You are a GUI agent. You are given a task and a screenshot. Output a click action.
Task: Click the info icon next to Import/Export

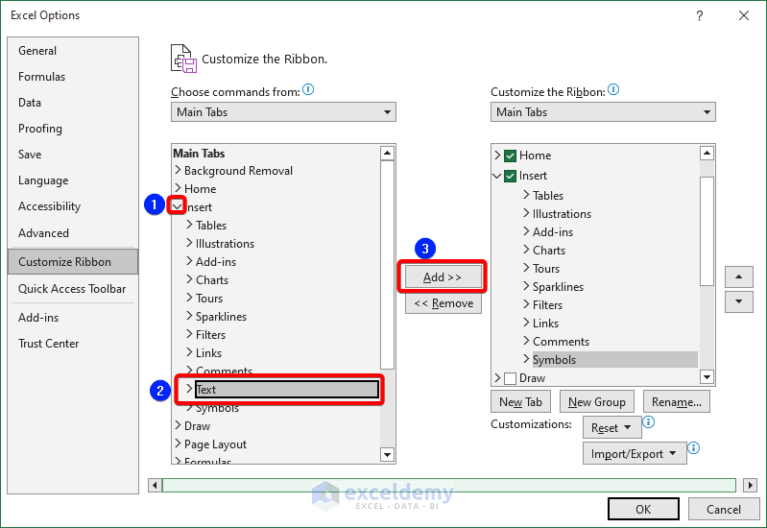pyautogui.click(x=694, y=448)
